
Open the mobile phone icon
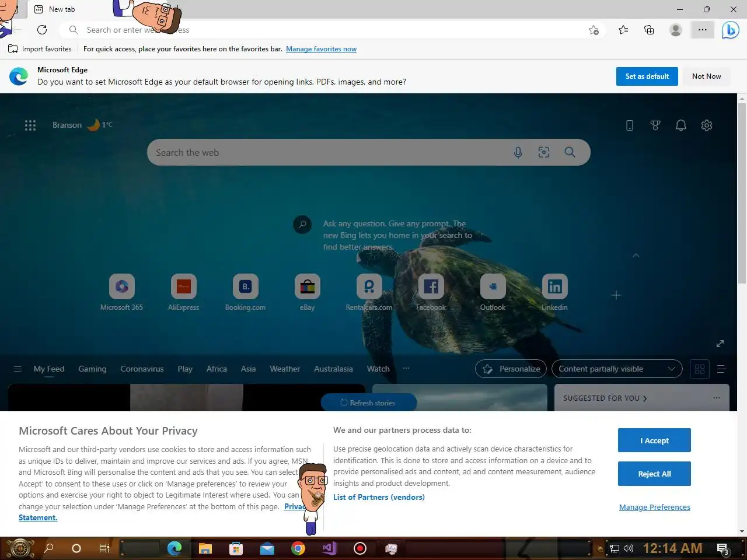(x=630, y=125)
